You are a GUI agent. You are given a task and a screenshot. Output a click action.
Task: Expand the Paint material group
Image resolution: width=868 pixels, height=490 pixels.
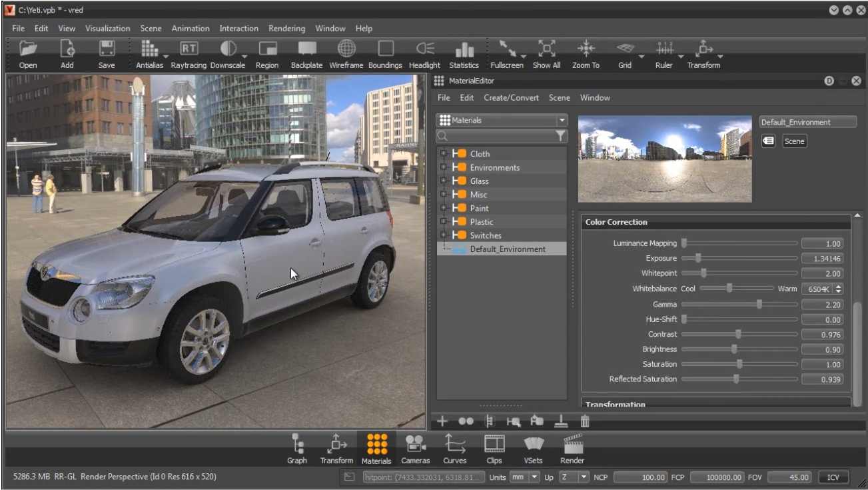coord(442,208)
